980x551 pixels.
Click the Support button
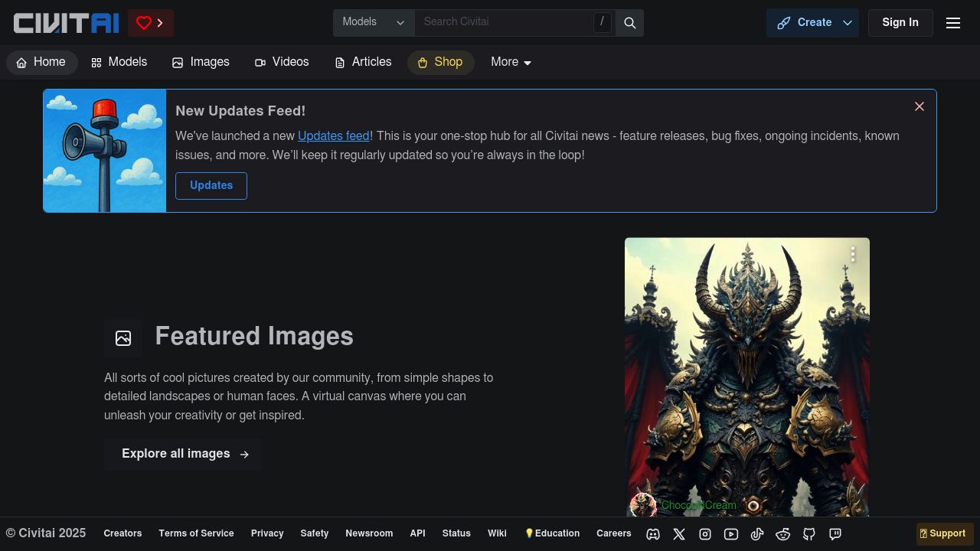[945, 534]
